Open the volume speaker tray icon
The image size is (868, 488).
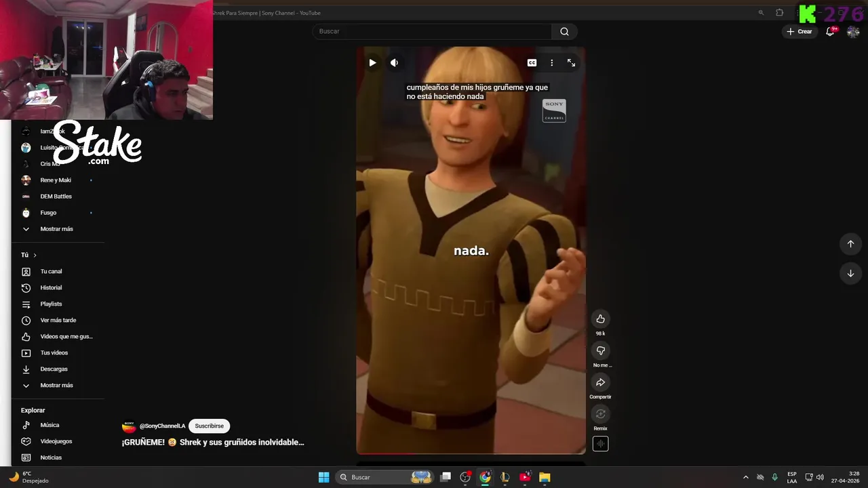[820, 477]
